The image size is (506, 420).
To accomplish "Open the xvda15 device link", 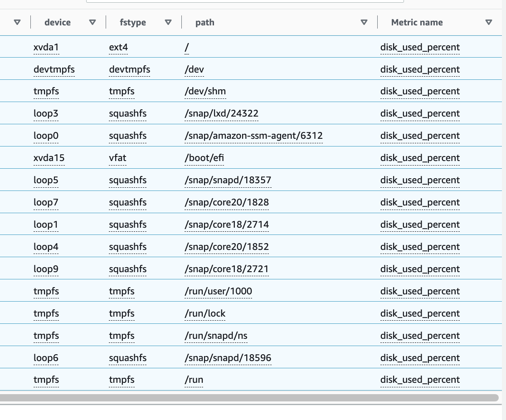I will coord(49,157).
